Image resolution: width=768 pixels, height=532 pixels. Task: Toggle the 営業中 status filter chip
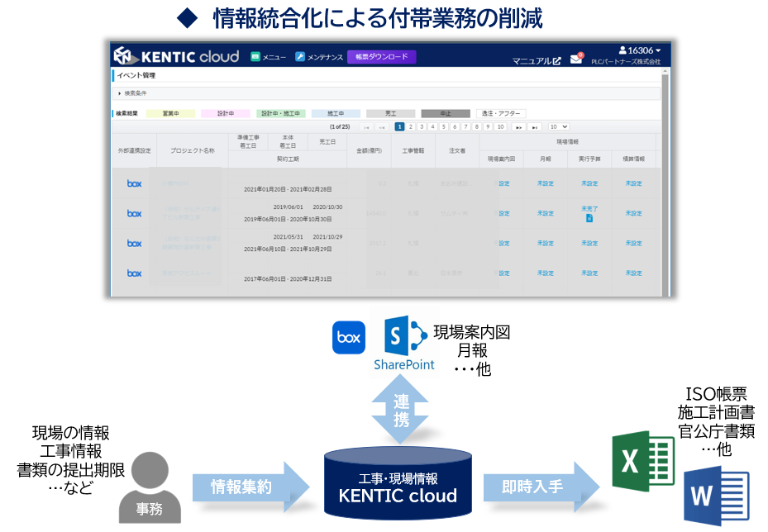170,113
